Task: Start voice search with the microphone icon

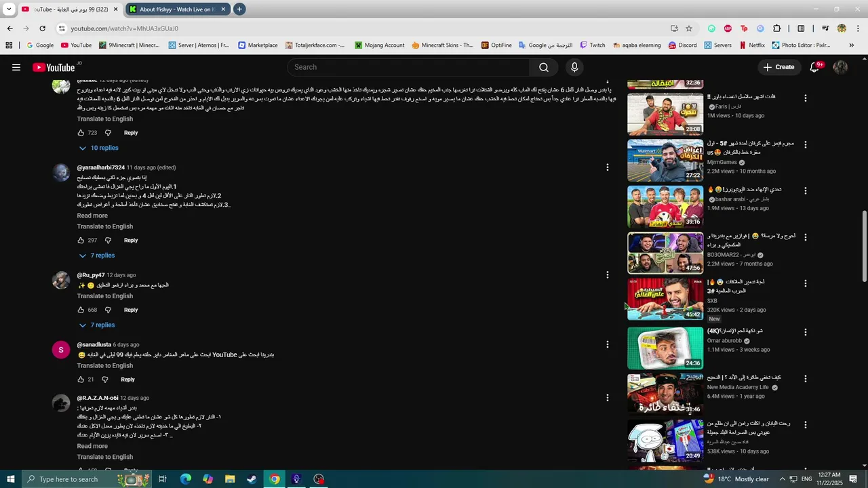Action: (574, 67)
